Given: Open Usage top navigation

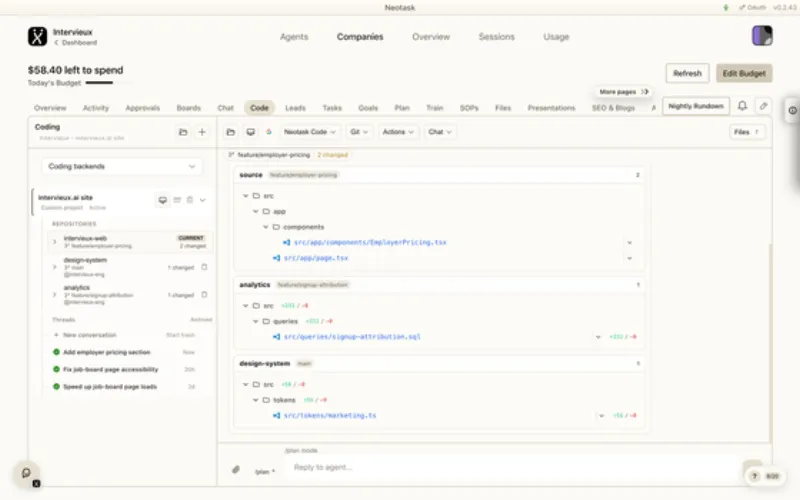Looking at the screenshot, I should tap(556, 37).
